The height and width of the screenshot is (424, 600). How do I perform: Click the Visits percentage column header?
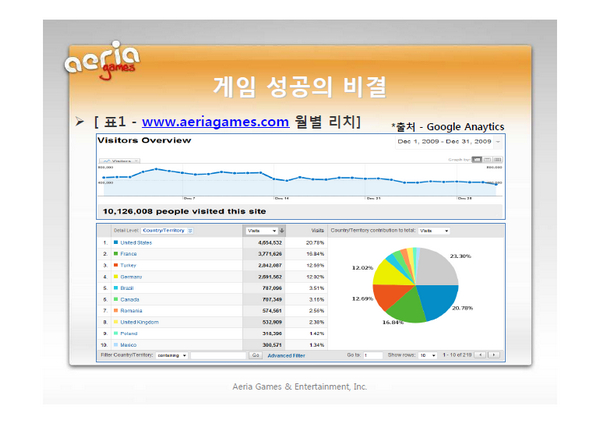(x=317, y=230)
